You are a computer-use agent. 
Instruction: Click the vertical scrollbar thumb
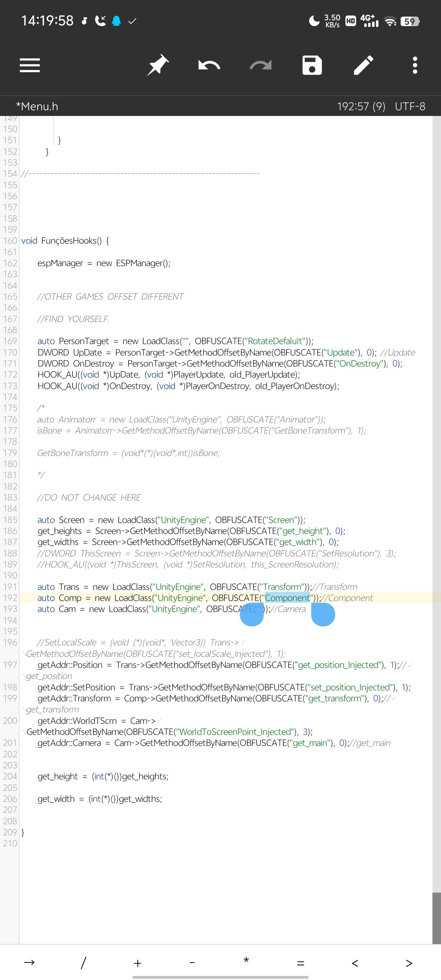point(437,917)
